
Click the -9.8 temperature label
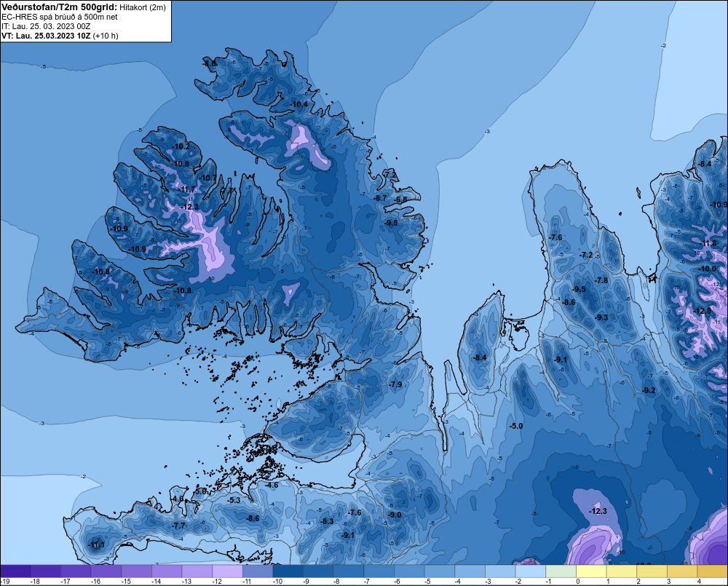click(392, 223)
